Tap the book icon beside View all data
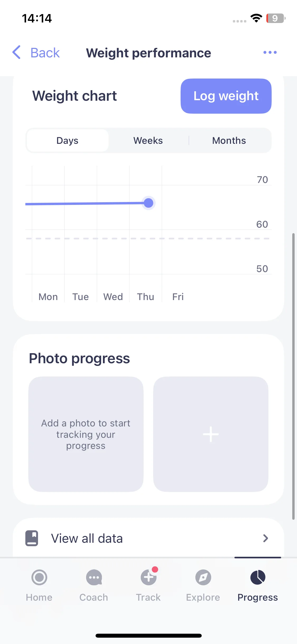Viewport: 297px width, 644px height. [32, 538]
